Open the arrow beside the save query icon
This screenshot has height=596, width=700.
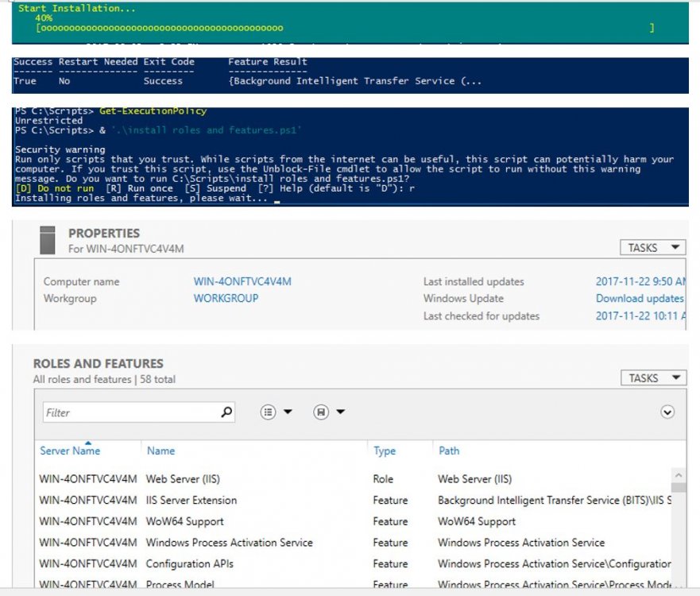[x=341, y=412]
